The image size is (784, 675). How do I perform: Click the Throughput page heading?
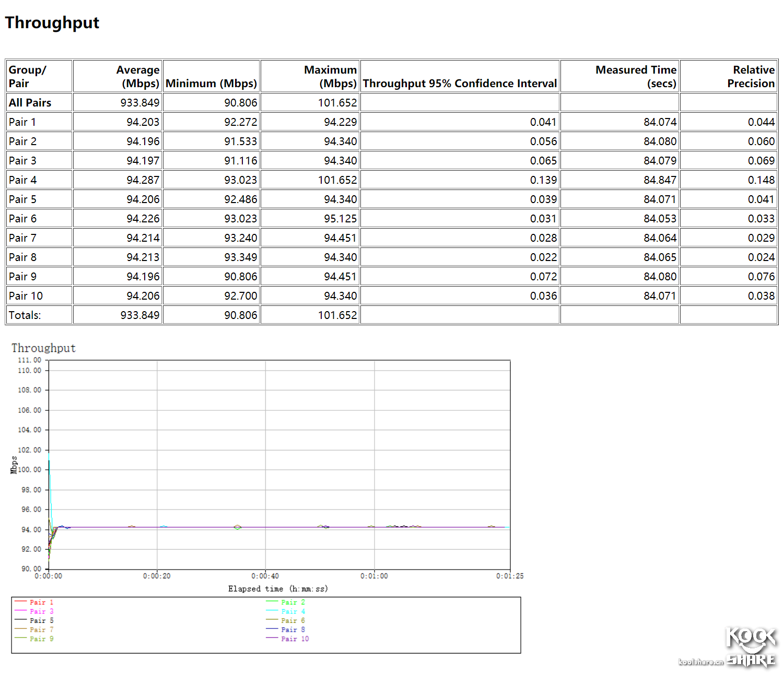point(52,23)
